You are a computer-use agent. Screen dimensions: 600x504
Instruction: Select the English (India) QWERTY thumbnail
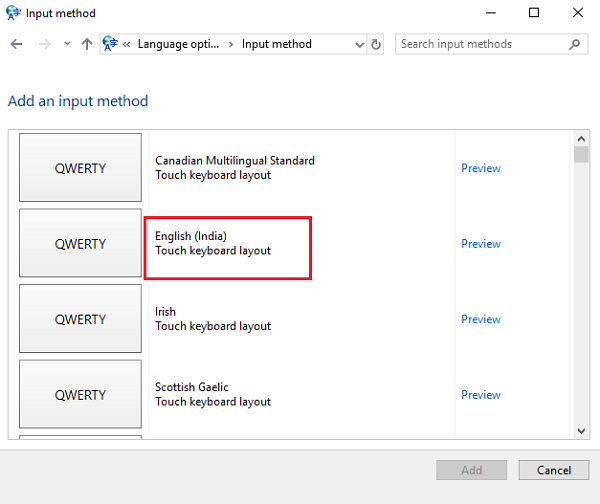(x=80, y=244)
